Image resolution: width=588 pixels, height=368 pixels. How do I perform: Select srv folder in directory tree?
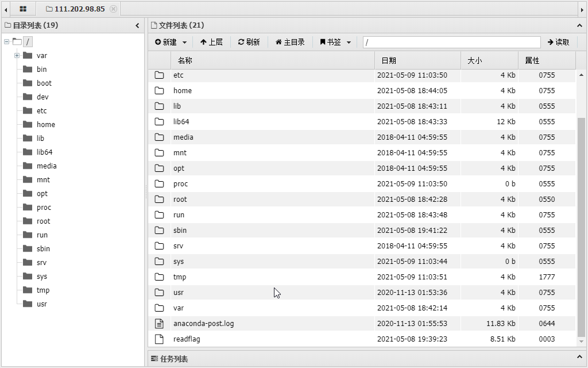[x=41, y=262]
